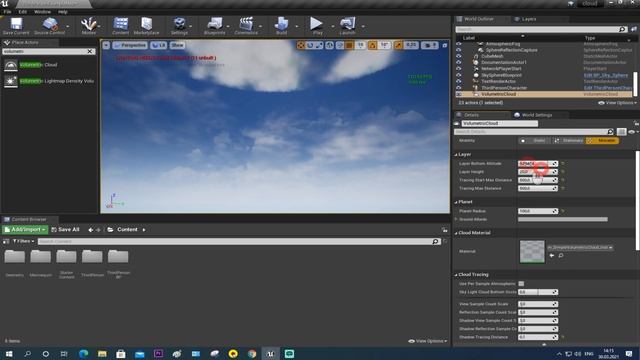This screenshot has height=360, width=640.
Task: Click Save All in Content Browser
Action: 65,230
